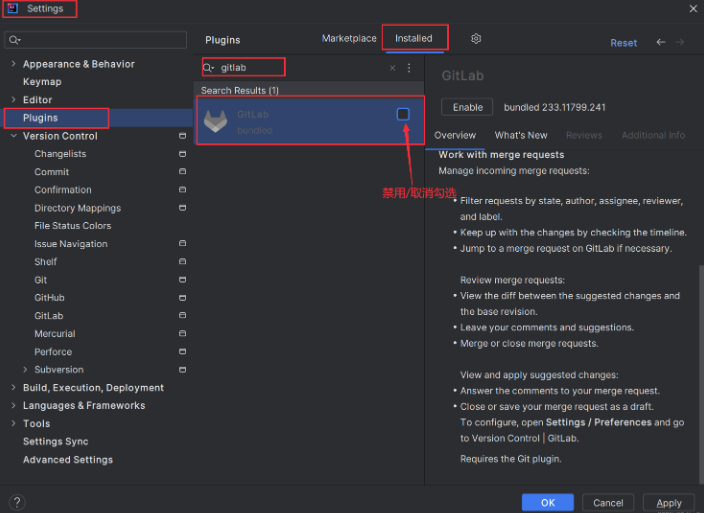Viewport: 704px width, 513px height.
Task: Select the File Status Colors item
Action: pos(73,225)
